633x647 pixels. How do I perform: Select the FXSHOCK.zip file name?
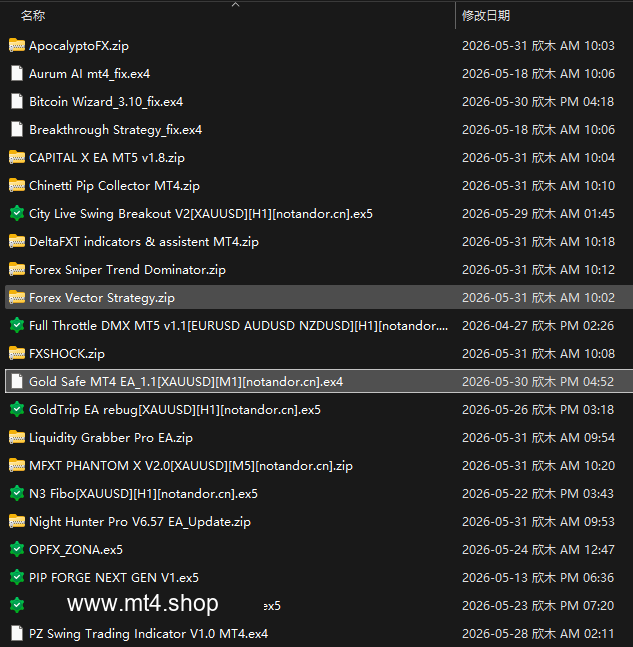[x=67, y=354]
